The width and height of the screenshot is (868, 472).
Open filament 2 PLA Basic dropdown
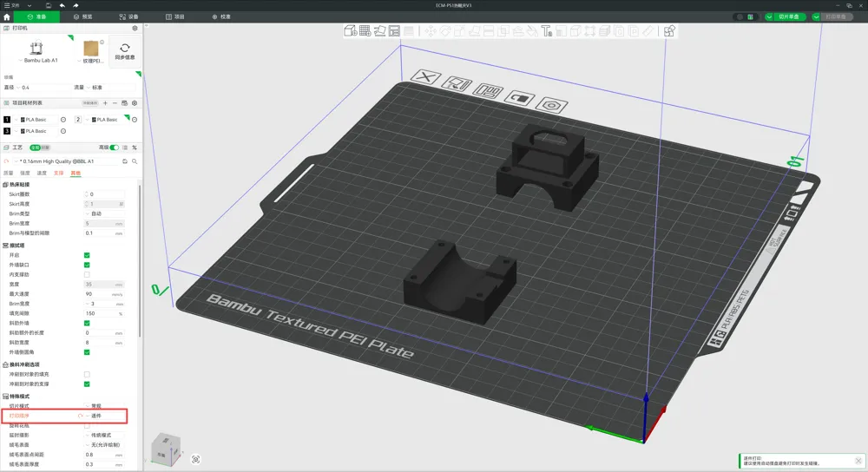point(107,120)
